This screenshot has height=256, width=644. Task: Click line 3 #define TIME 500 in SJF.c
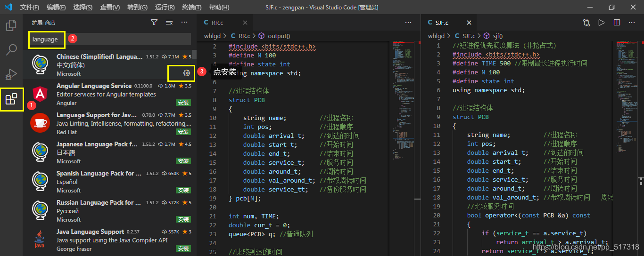click(x=520, y=63)
